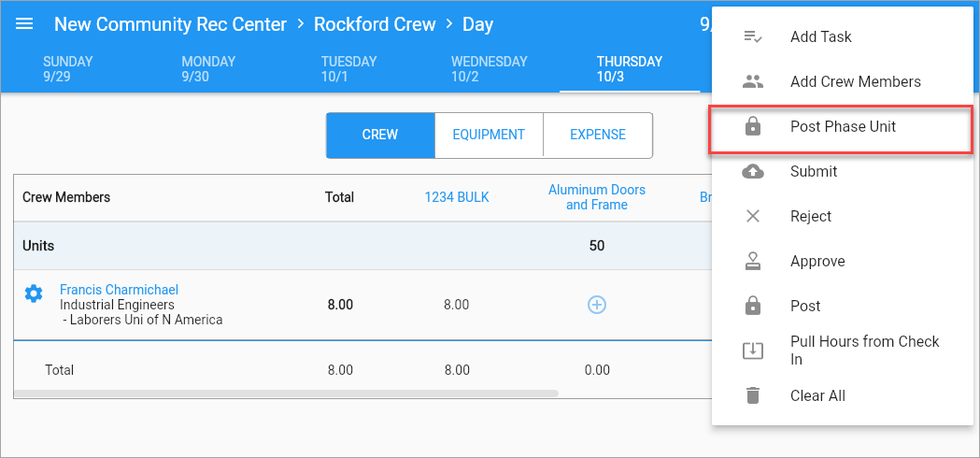980x458 pixels.
Task: Click the Approve stamp icon
Action: (x=753, y=262)
